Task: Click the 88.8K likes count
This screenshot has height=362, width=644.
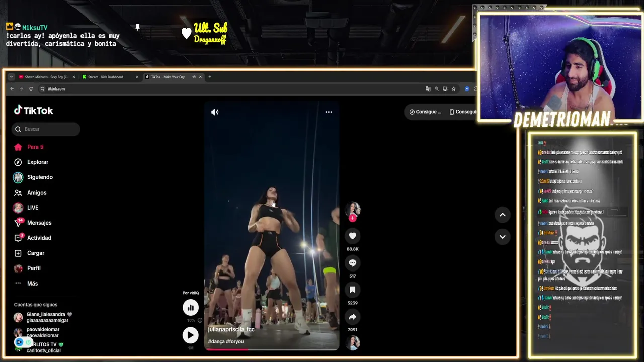Action: (352, 249)
